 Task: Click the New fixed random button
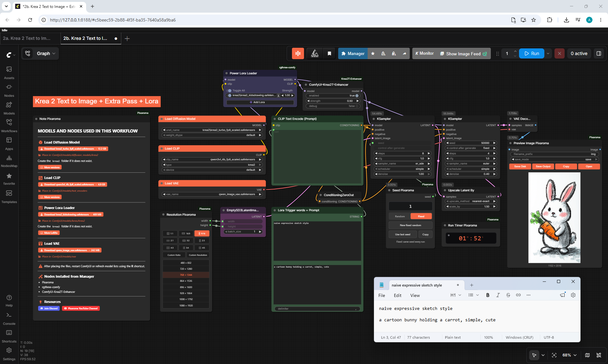[410, 225]
